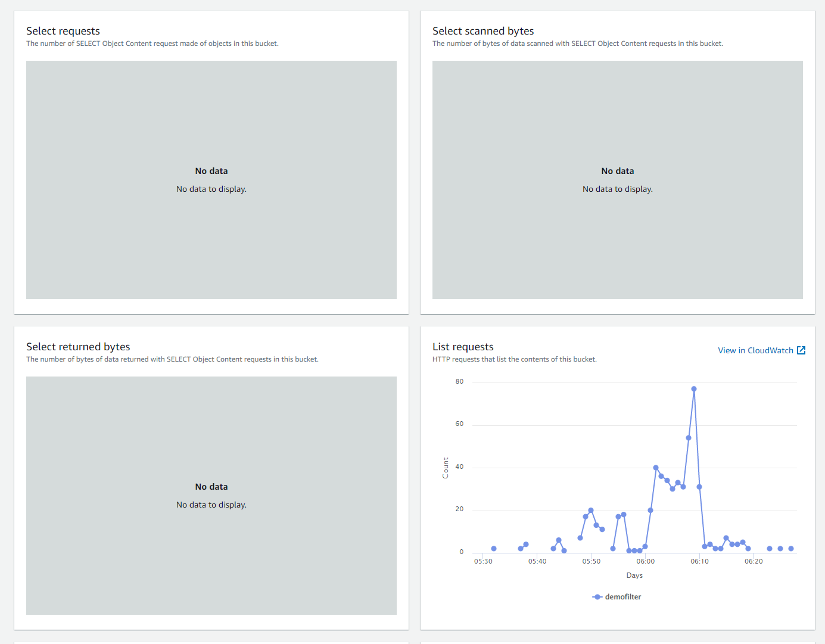The height and width of the screenshot is (644, 825).
Task: Click the Days x-axis label
Action: [634, 575]
